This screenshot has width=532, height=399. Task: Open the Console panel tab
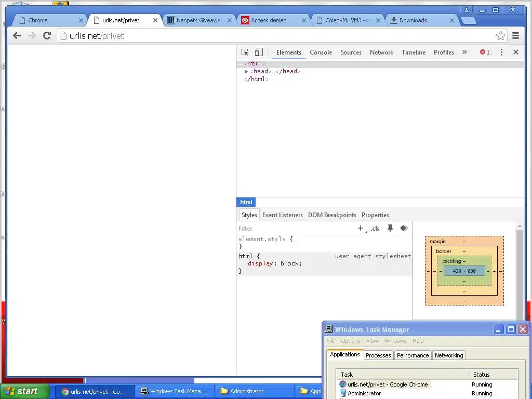click(x=321, y=52)
